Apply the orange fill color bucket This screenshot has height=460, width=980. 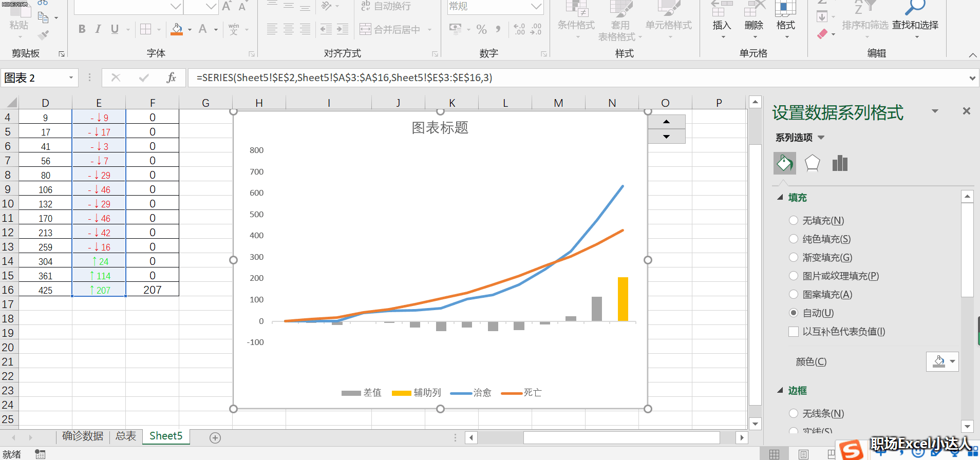coord(177,29)
